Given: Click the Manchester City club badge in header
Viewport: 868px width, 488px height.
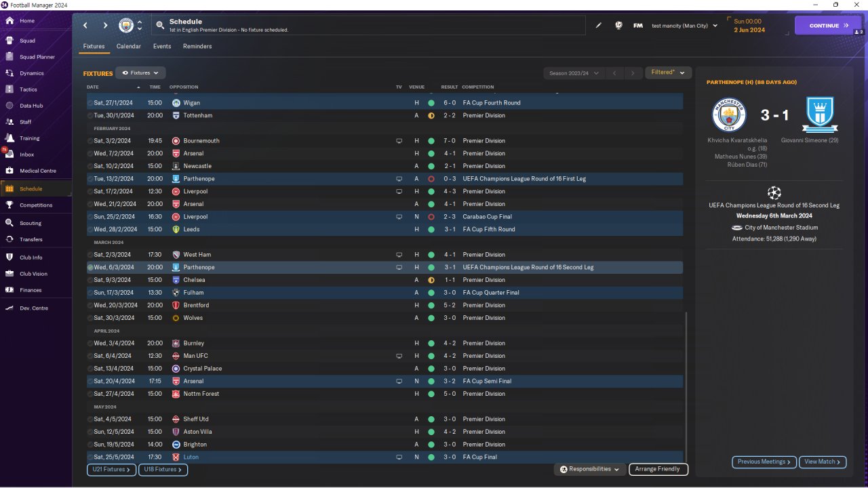Looking at the screenshot, I should (126, 26).
